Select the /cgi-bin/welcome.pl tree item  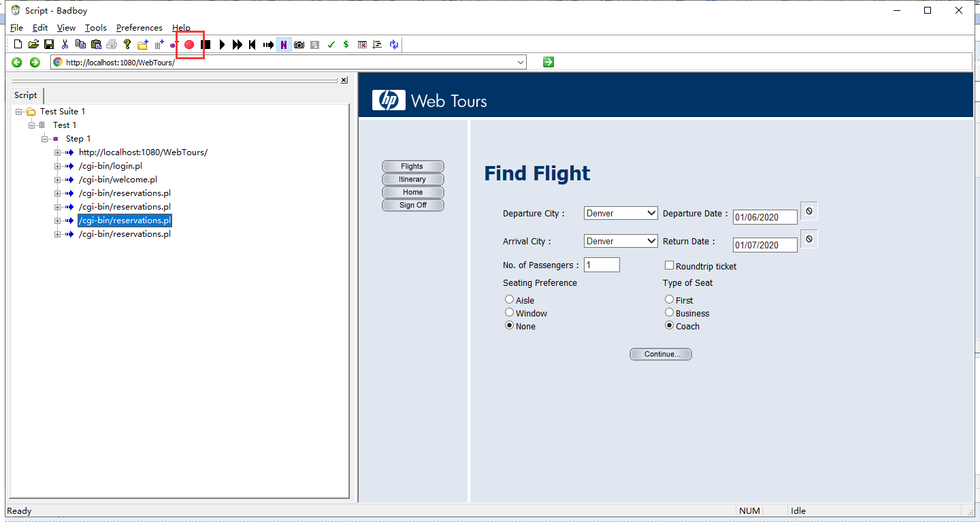118,180
